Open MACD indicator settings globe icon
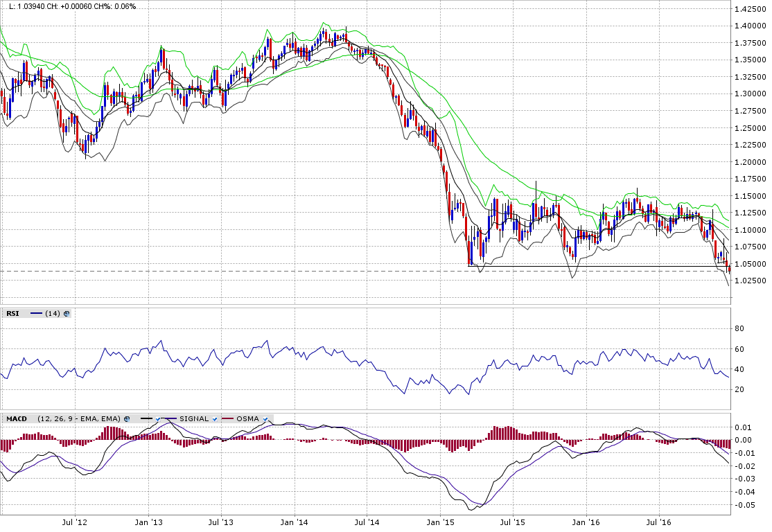Screen dimensions: 772x532 pos(127,419)
